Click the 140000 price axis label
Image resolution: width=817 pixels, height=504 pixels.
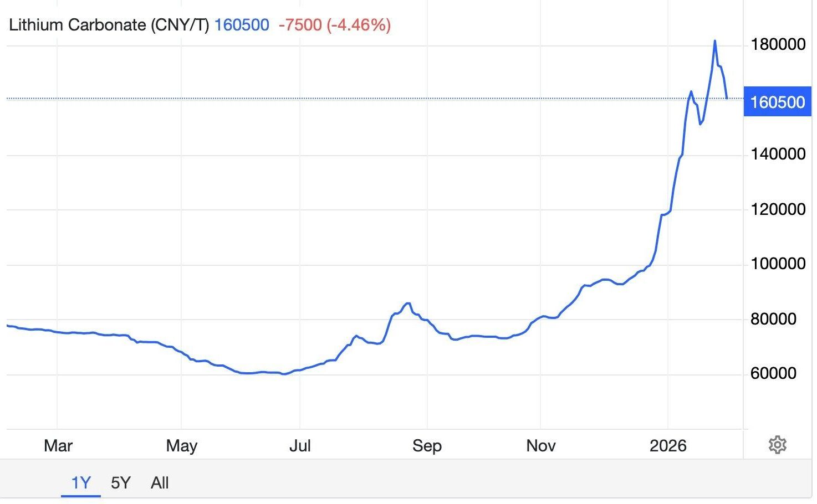(778, 154)
